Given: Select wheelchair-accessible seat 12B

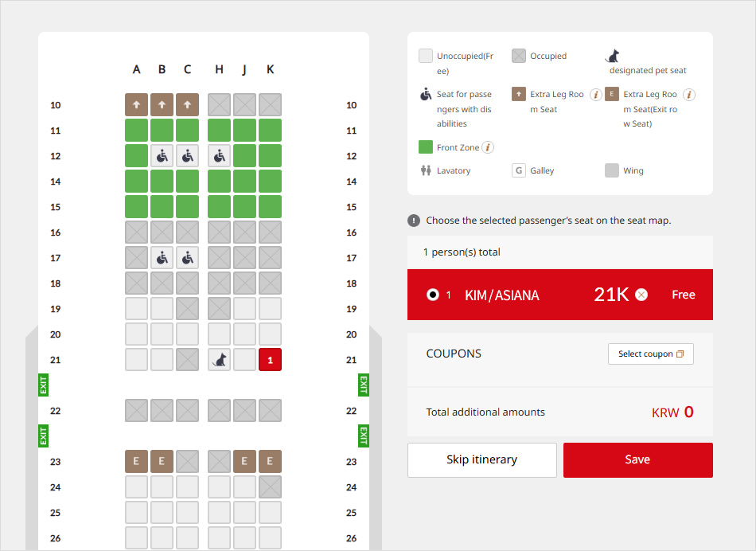Looking at the screenshot, I should 162,156.
